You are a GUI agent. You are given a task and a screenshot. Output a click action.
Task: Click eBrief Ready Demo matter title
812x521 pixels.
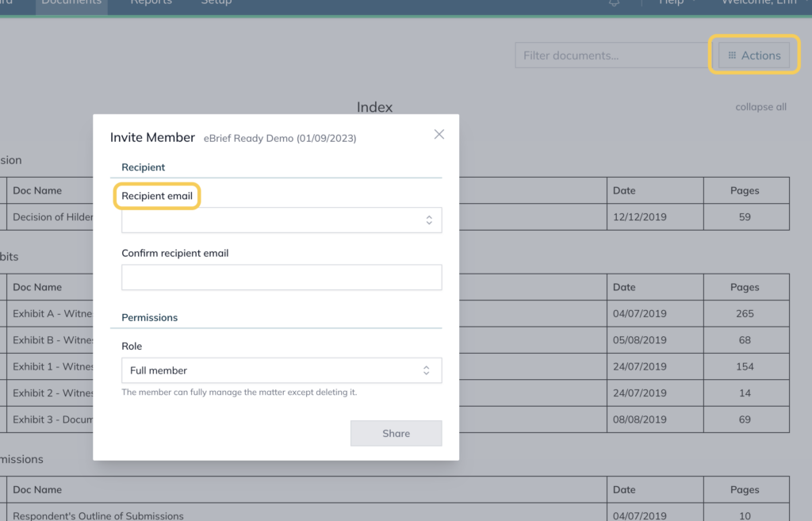click(x=280, y=138)
